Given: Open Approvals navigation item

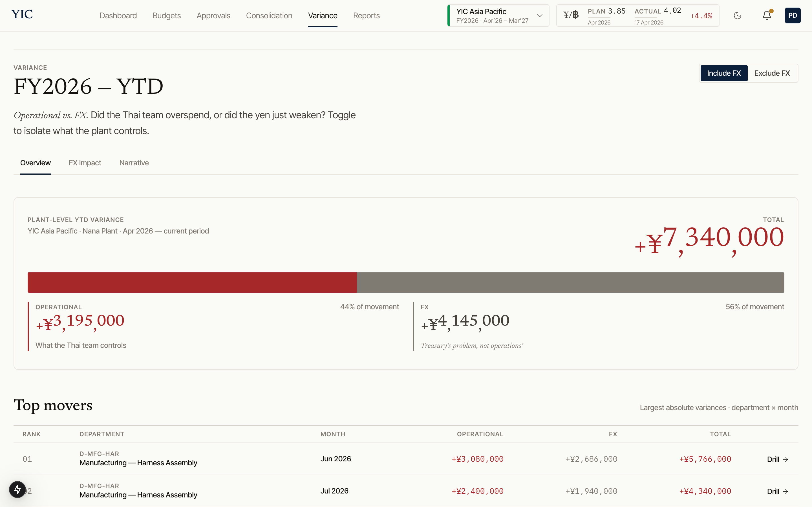Looking at the screenshot, I should pyautogui.click(x=213, y=16).
